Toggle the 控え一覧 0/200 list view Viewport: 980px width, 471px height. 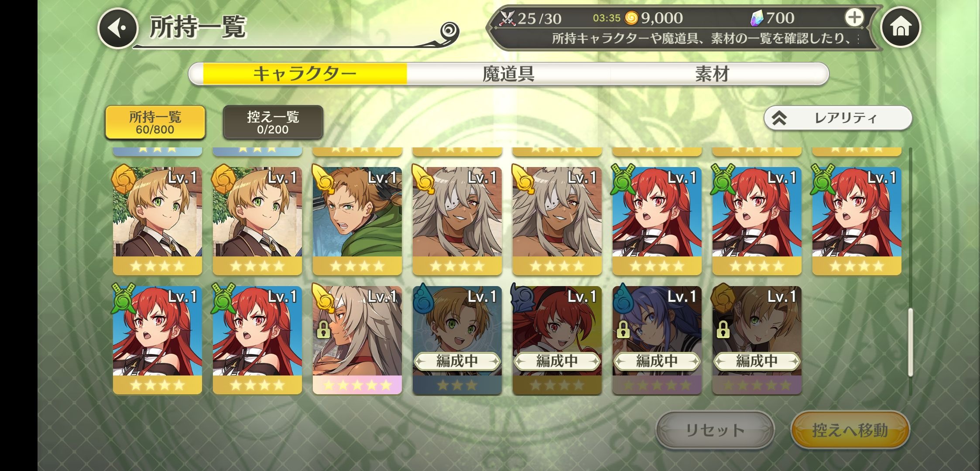(273, 123)
